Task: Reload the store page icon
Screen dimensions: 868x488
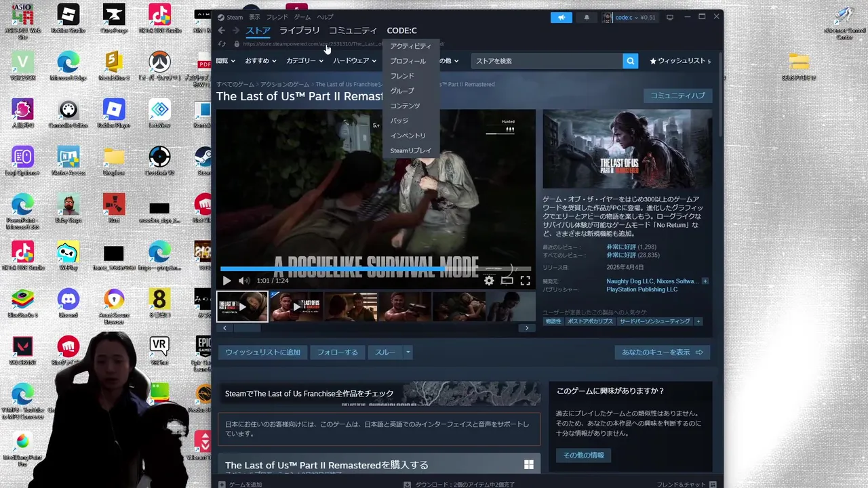Action: (x=222, y=44)
